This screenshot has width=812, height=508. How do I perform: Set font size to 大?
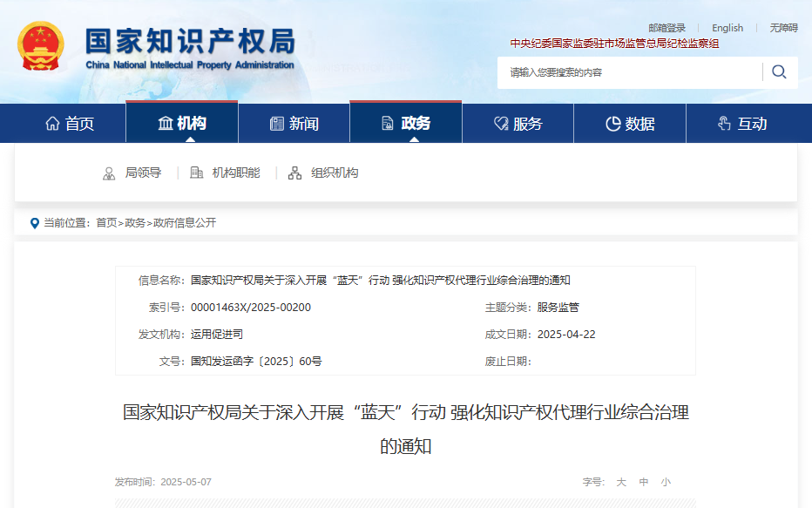tap(621, 482)
